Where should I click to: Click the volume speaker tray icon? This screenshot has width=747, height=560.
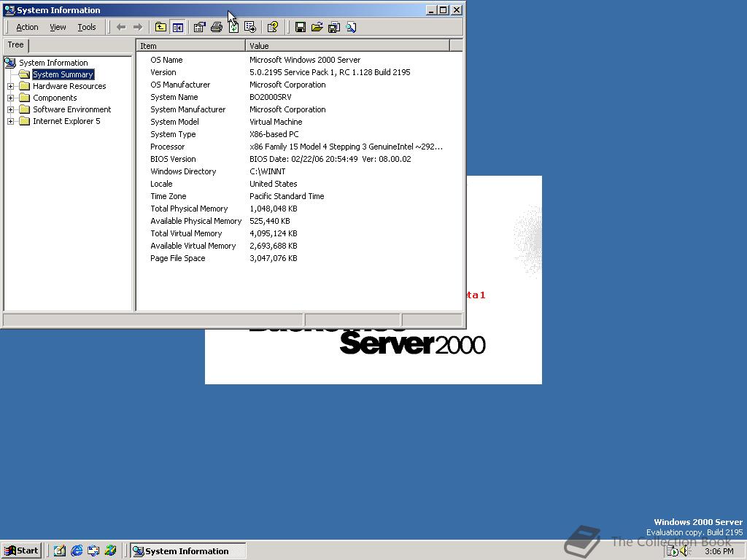684,551
